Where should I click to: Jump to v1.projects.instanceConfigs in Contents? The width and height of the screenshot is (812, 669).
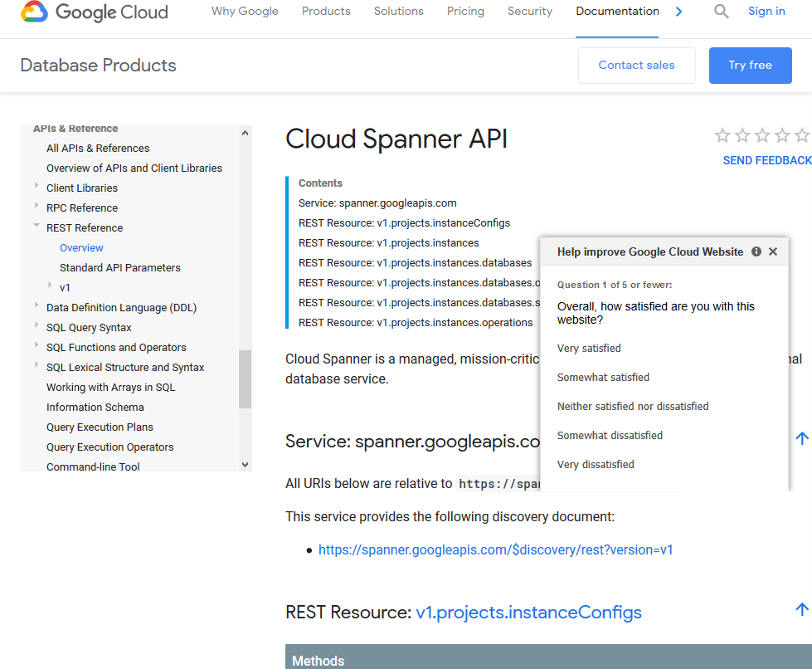(405, 222)
